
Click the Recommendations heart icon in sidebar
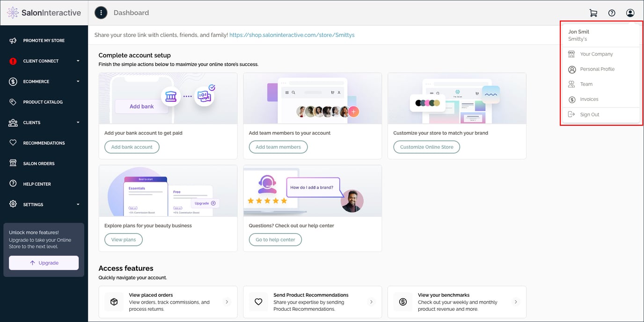coord(13,143)
